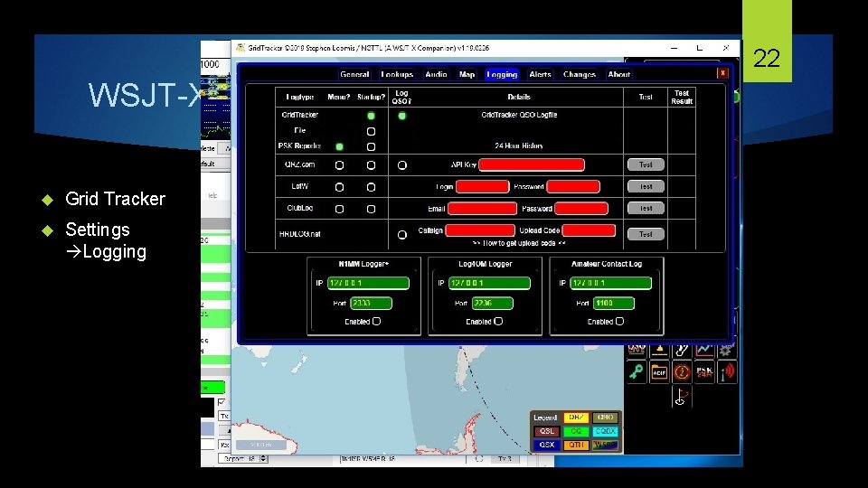Toggle GridTracker Startup option
This screenshot has width=868, height=488.
click(x=371, y=116)
